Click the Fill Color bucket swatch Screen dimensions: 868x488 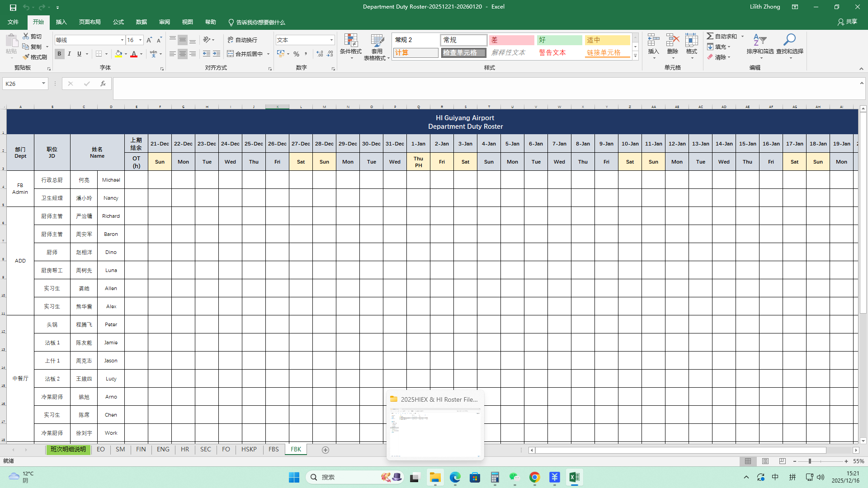pyautogui.click(x=118, y=54)
